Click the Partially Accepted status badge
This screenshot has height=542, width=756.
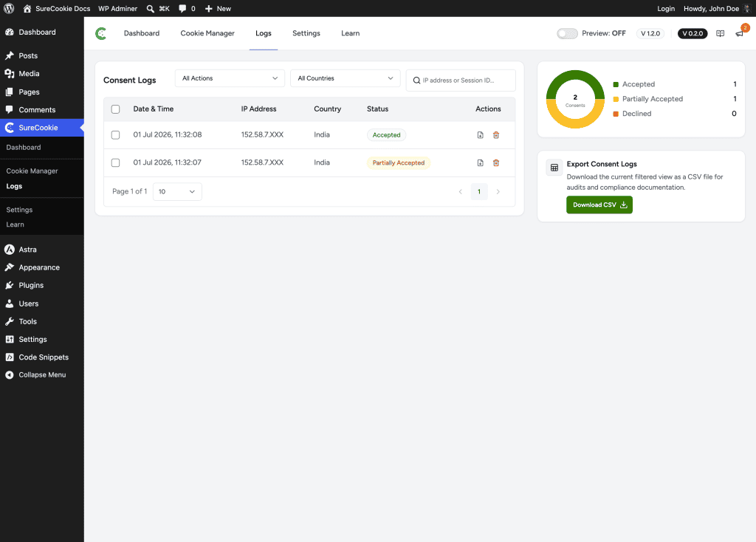[x=399, y=163]
